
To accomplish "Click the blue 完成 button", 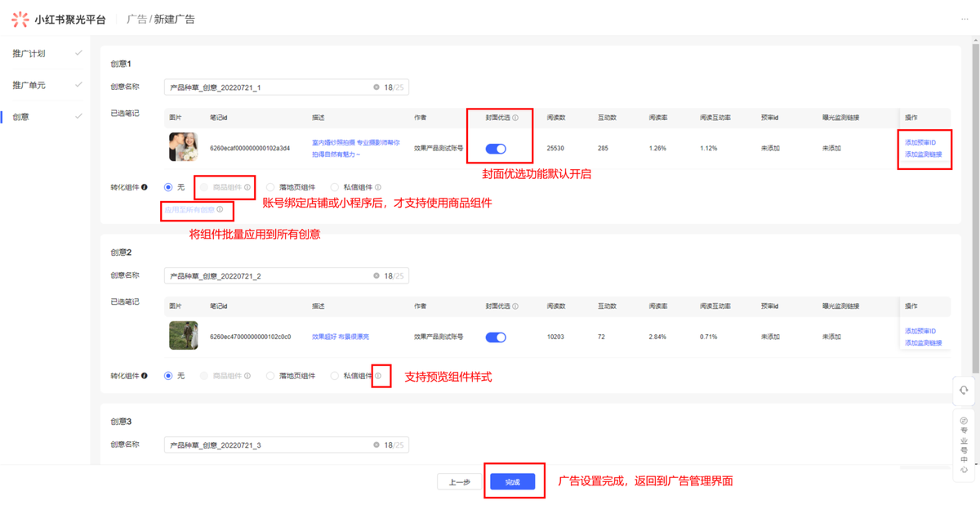I will pyautogui.click(x=512, y=482).
